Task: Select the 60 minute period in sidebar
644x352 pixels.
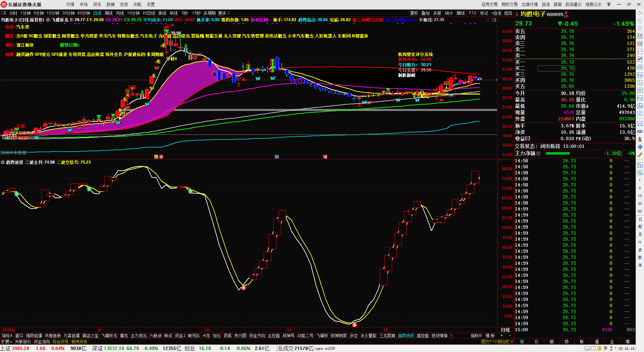Action: coord(640,211)
